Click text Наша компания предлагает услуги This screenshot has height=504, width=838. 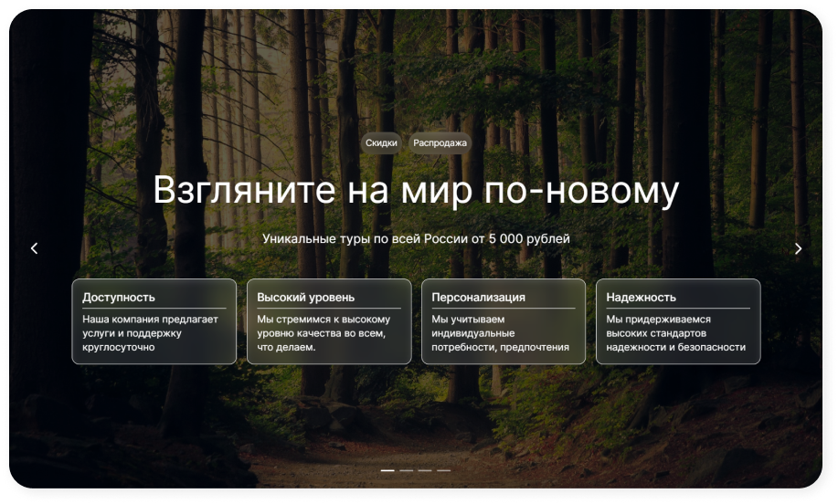[x=150, y=333]
